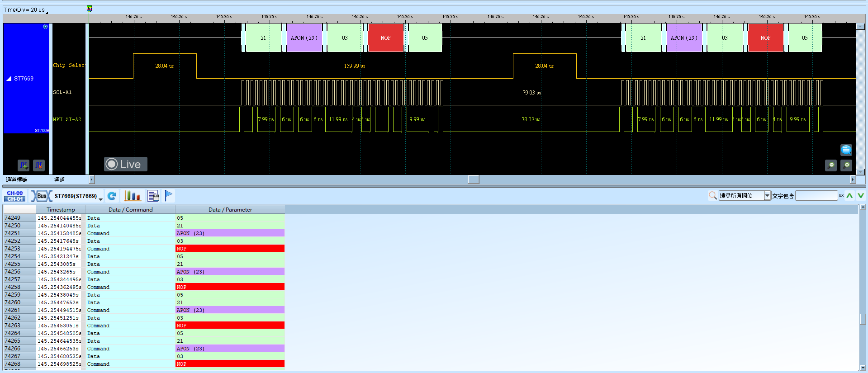The width and height of the screenshot is (868, 373).
Task: Click the MPU SI-A2 channel label
Action: pos(67,119)
